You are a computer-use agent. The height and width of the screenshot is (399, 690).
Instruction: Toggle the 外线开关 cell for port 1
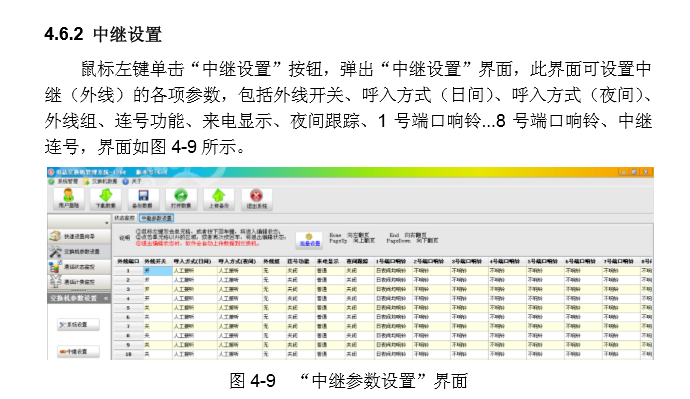[x=158, y=271]
